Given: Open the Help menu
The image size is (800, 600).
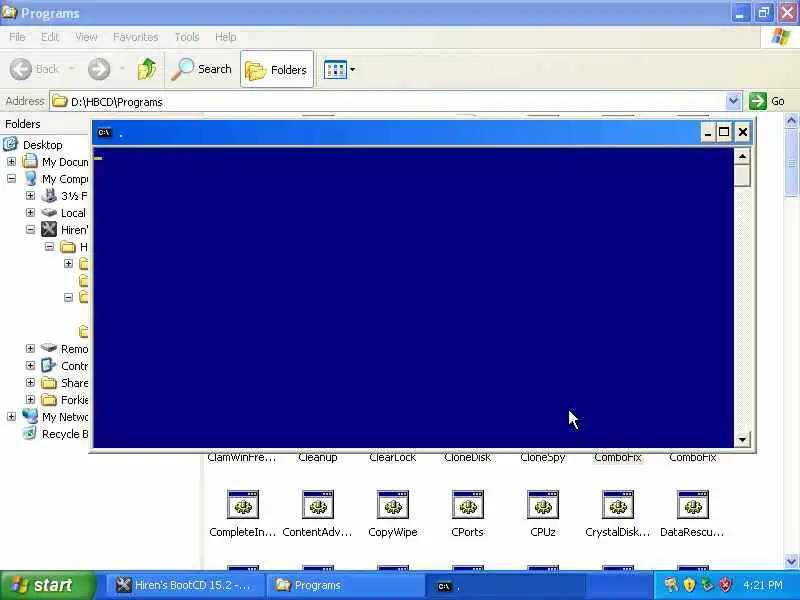Looking at the screenshot, I should tap(225, 37).
